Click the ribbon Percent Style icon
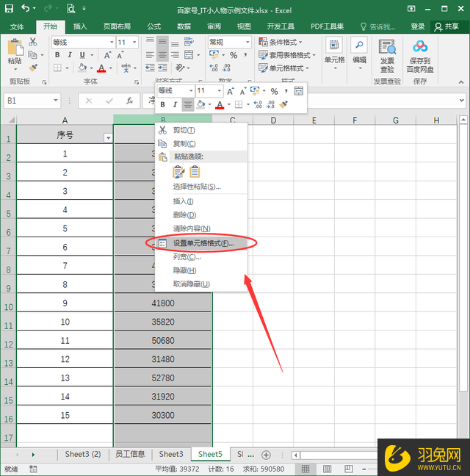The width and height of the screenshot is (470, 476). 234,55
